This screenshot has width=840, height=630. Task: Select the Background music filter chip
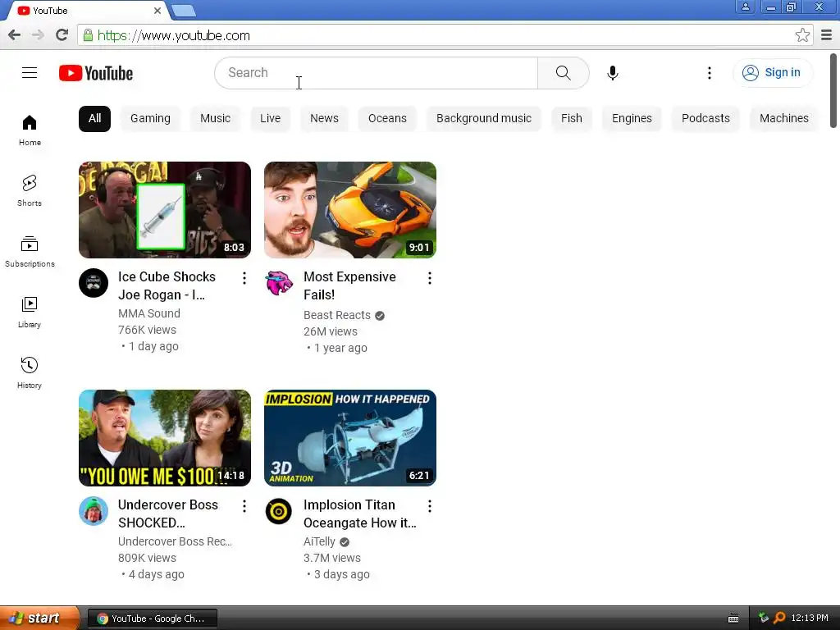point(484,118)
